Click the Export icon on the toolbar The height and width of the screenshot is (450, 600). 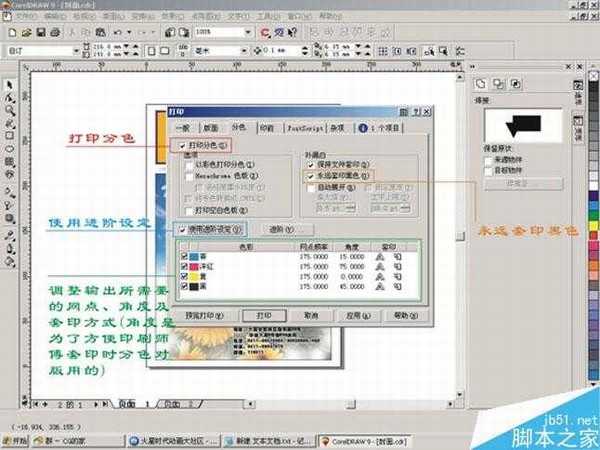pos(184,33)
